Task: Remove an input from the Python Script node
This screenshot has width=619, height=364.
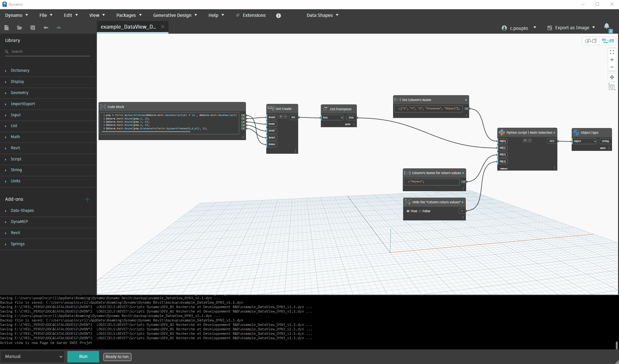Action: (x=530, y=140)
